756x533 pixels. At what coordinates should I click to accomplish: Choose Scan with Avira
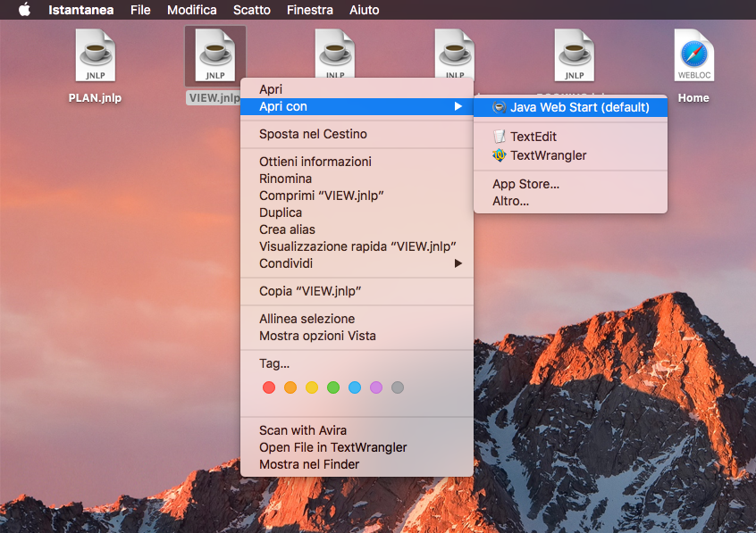click(357, 430)
